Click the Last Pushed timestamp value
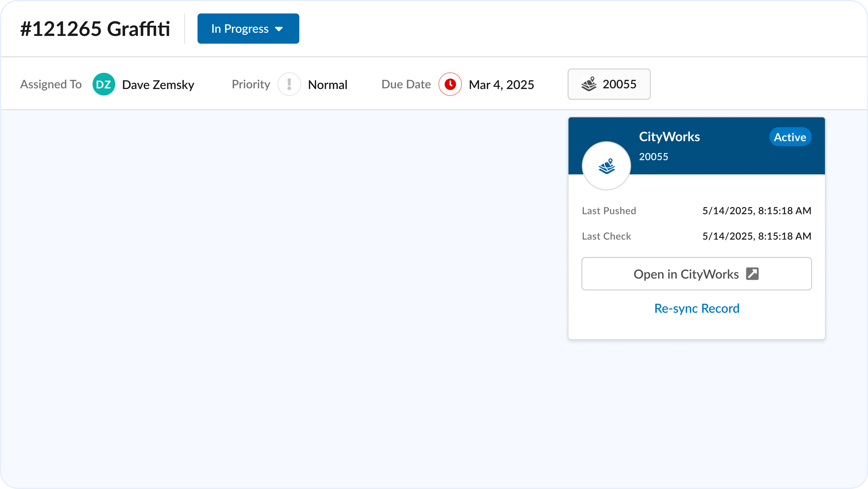The height and width of the screenshot is (489, 868). click(756, 211)
